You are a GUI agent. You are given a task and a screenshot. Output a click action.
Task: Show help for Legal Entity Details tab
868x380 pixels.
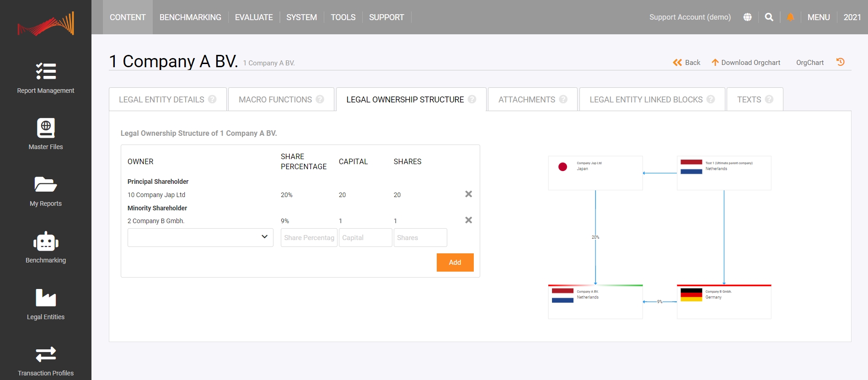click(x=212, y=99)
